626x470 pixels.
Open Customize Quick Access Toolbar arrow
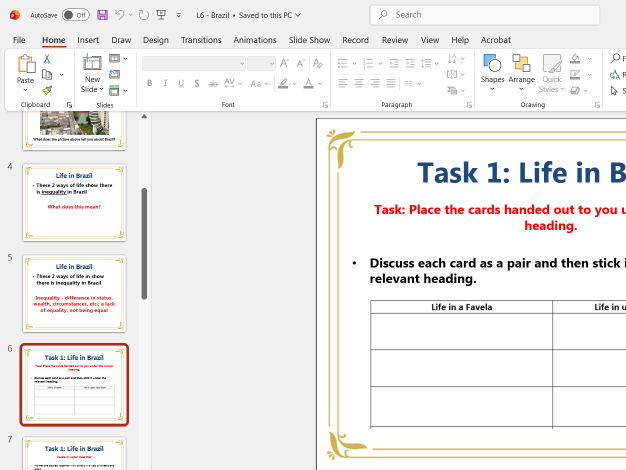coord(178,15)
